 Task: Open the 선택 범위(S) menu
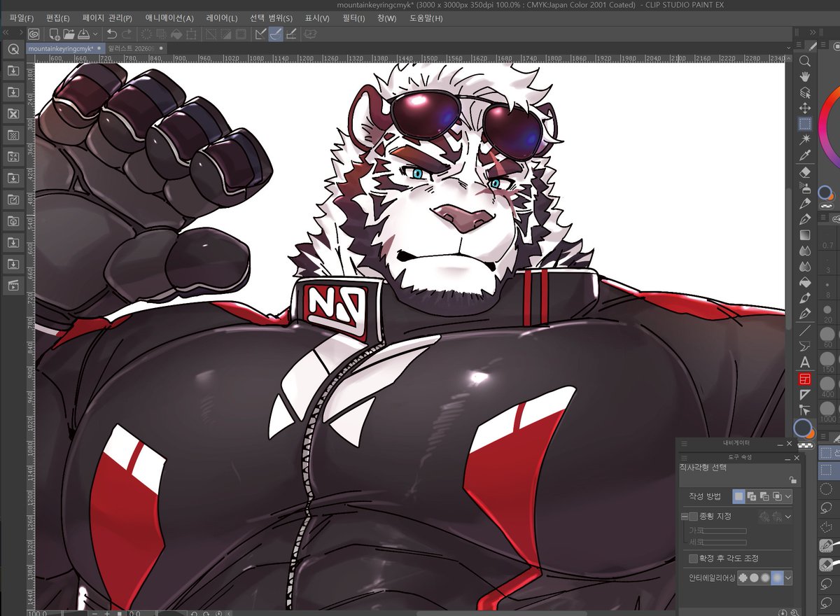(271, 17)
